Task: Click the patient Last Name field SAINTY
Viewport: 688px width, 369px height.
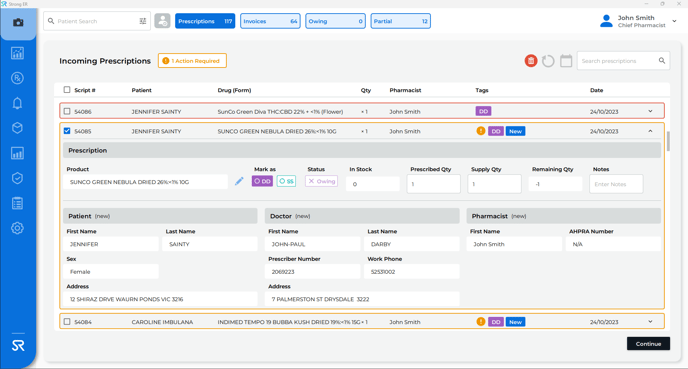Action: [210, 244]
